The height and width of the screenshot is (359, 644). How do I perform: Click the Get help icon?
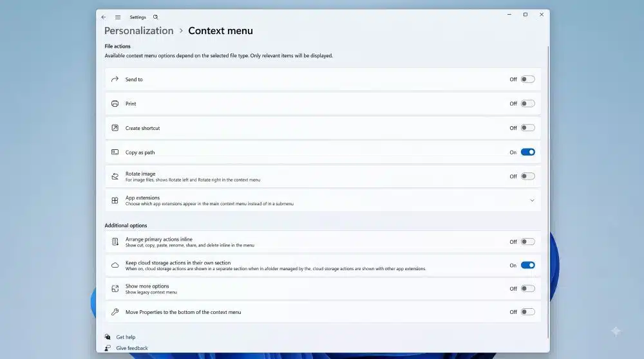[108, 337]
